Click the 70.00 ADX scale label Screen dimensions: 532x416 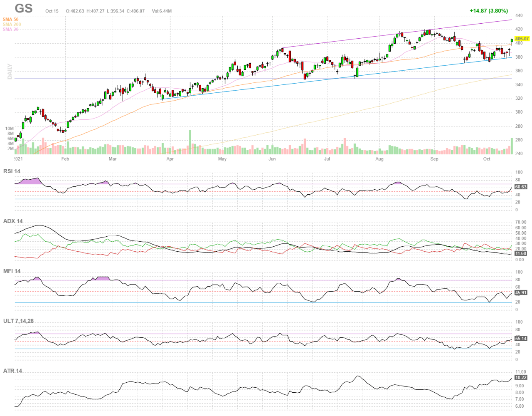(x=521, y=223)
